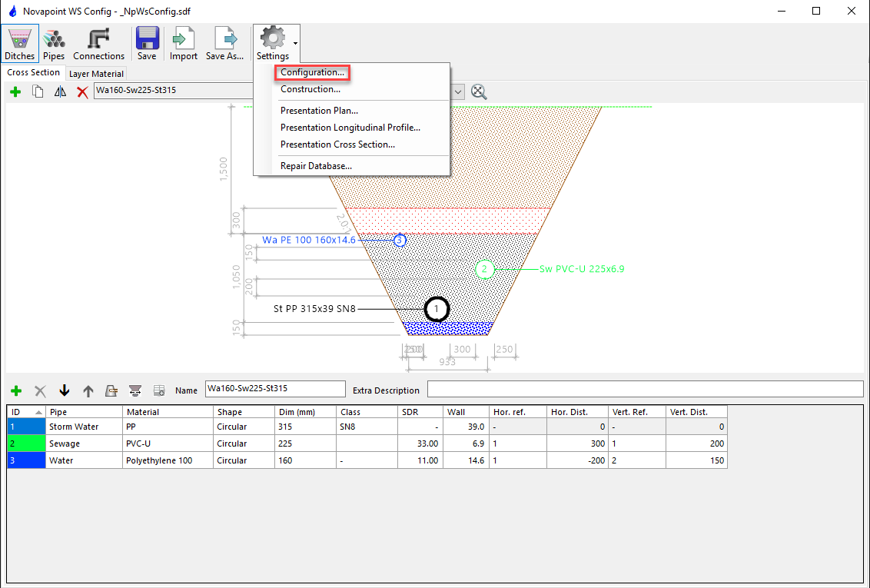Select Repair Database... from the menu

point(316,166)
